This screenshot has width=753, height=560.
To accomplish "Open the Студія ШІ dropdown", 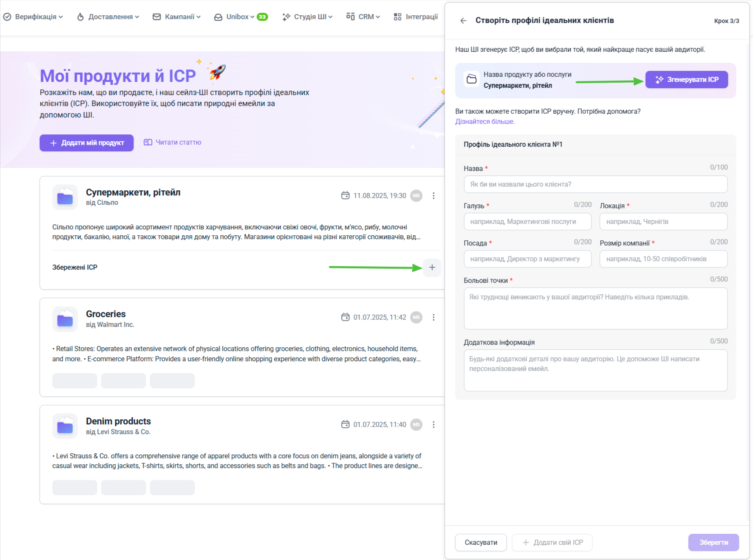I will [x=307, y=17].
